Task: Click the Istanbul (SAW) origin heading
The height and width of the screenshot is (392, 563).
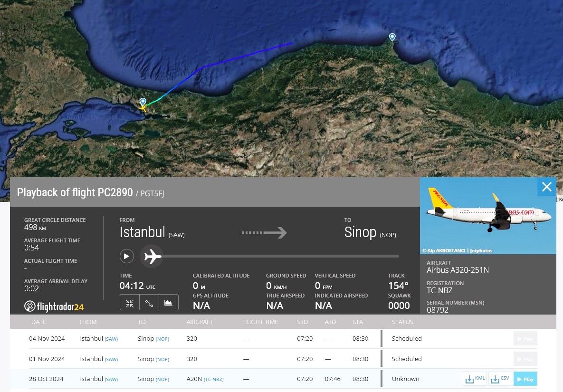Action: click(152, 232)
